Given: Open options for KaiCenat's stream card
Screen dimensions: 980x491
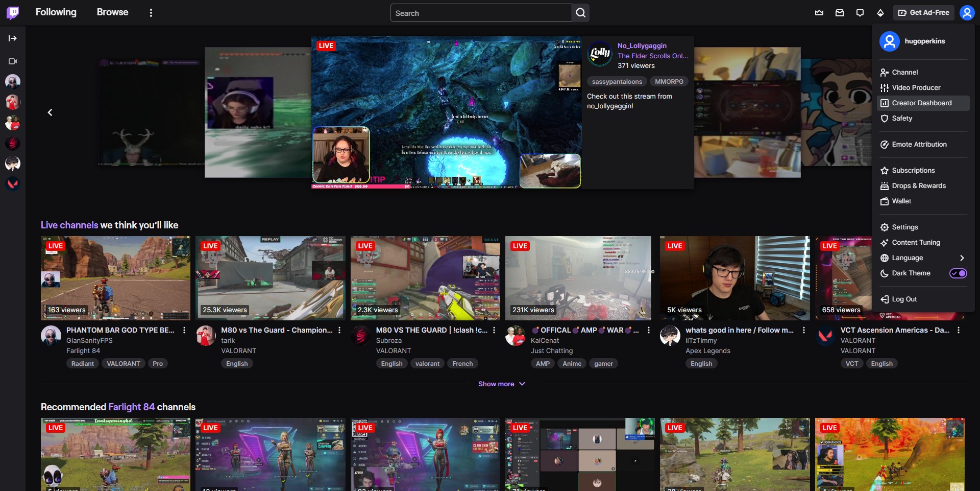Looking at the screenshot, I should tap(649, 331).
